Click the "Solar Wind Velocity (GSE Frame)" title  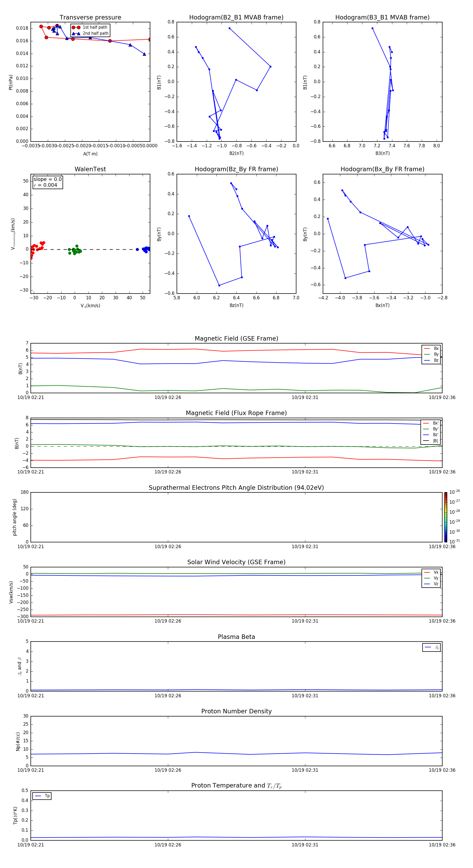point(236,562)
